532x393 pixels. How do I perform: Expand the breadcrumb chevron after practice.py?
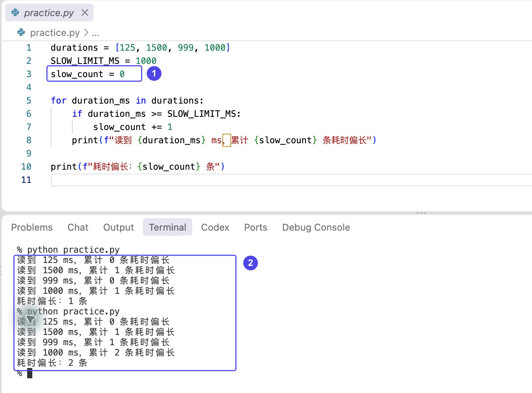click(x=86, y=33)
